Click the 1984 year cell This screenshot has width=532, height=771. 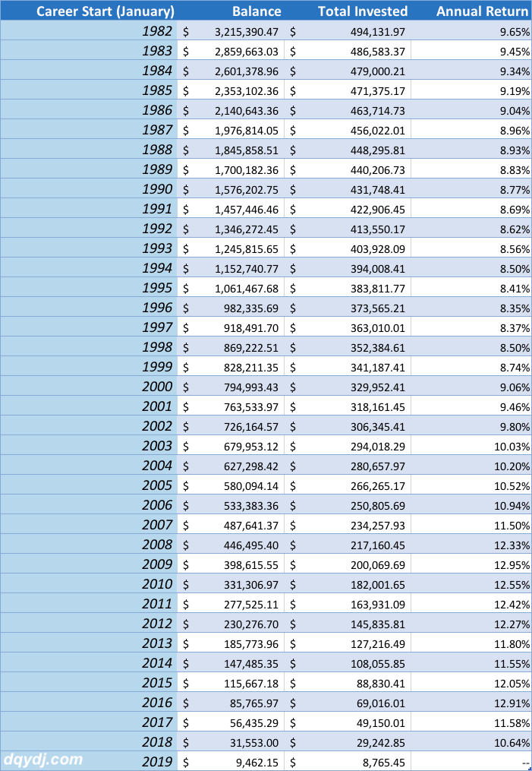[x=89, y=71]
